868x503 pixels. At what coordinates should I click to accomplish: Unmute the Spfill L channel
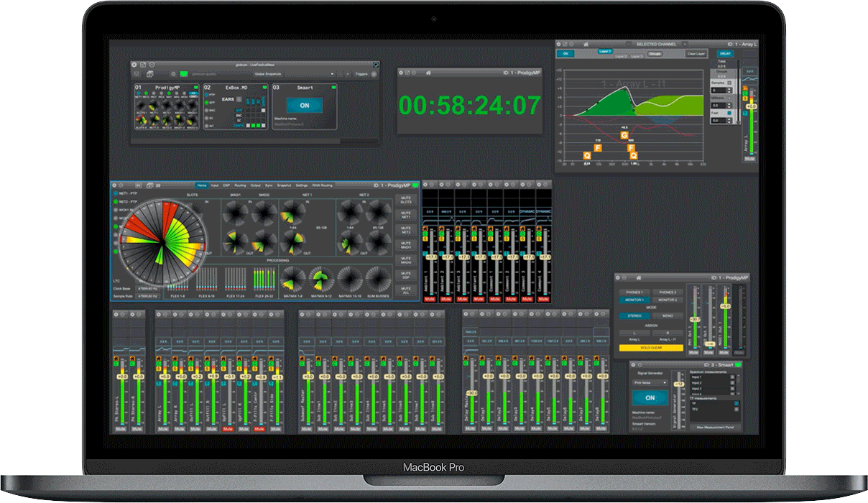[228, 428]
